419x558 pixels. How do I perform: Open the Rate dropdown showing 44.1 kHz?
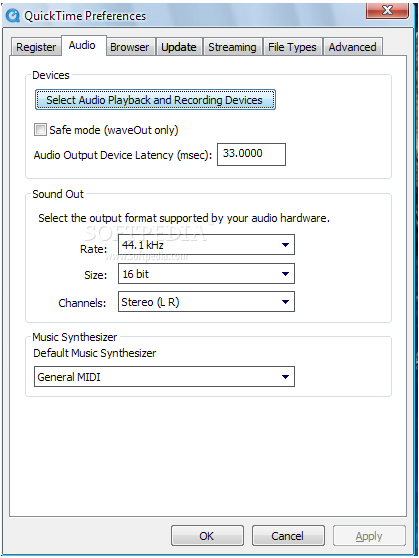[x=206, y=245]
